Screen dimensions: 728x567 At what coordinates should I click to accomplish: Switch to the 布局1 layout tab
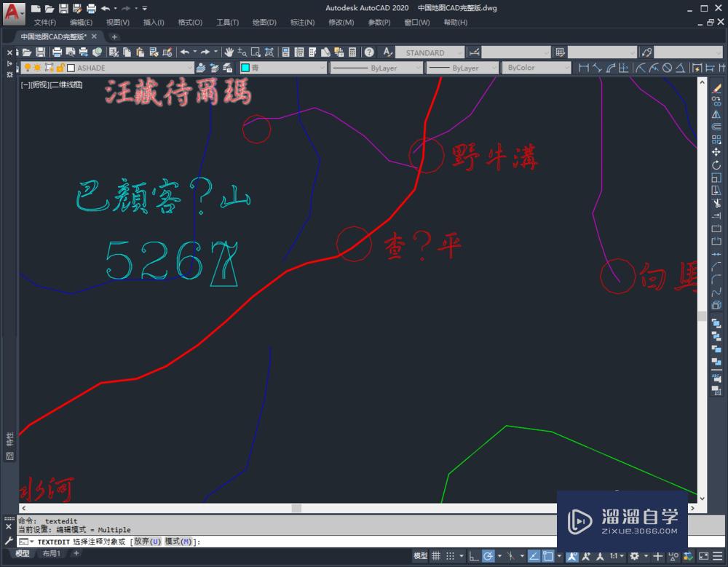pos(52,554)
